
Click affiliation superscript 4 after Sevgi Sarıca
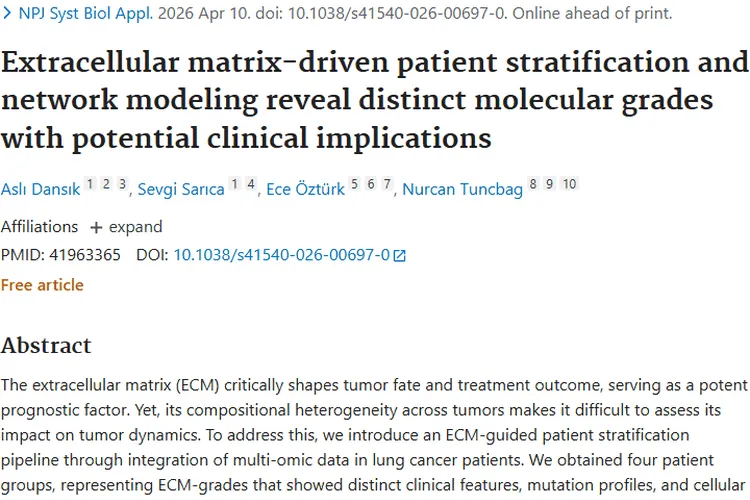pos(250,184)
